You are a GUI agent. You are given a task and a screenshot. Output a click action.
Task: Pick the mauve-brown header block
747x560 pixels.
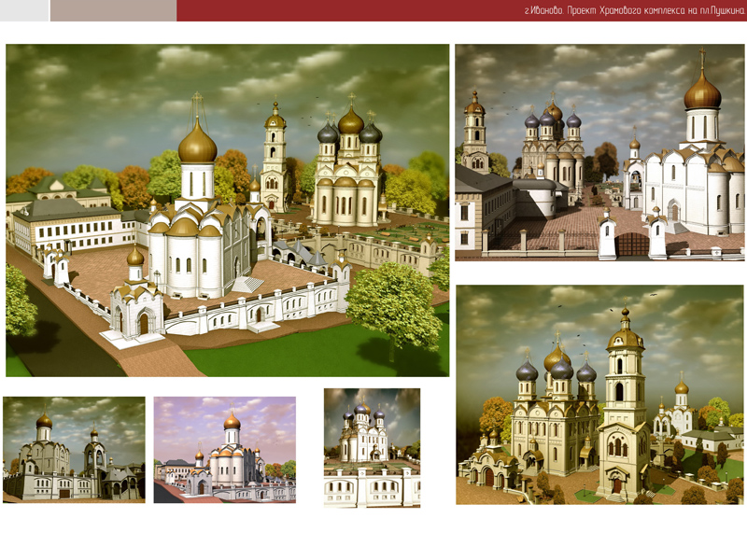[112, 10]
